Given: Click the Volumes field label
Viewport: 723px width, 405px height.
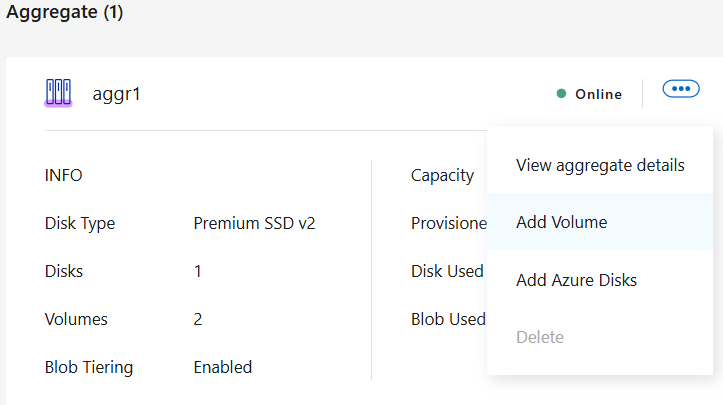Looking at the screenshot, I should point(76,319).
